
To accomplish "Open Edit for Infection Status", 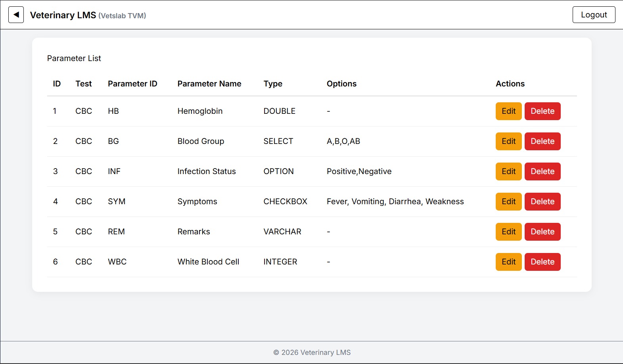I will (508, 171).
